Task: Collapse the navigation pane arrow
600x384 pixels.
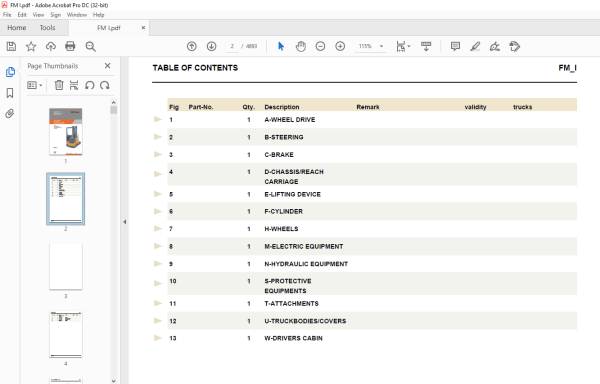Action: [x=125, y=222]
